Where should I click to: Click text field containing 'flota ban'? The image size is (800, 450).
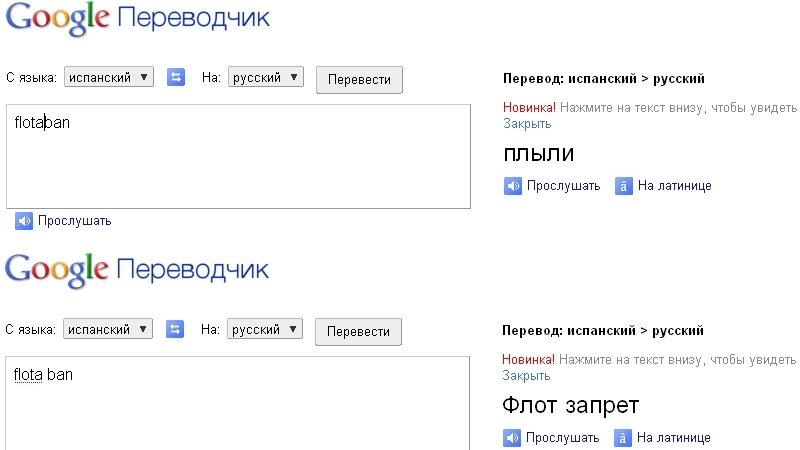pos(238,403)
